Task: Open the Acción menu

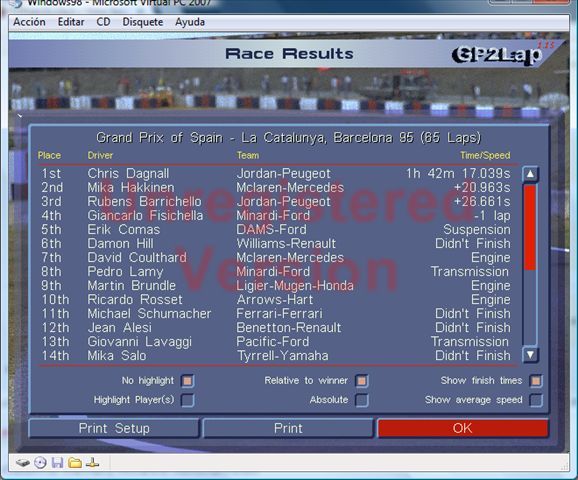Action: (29, 22)
